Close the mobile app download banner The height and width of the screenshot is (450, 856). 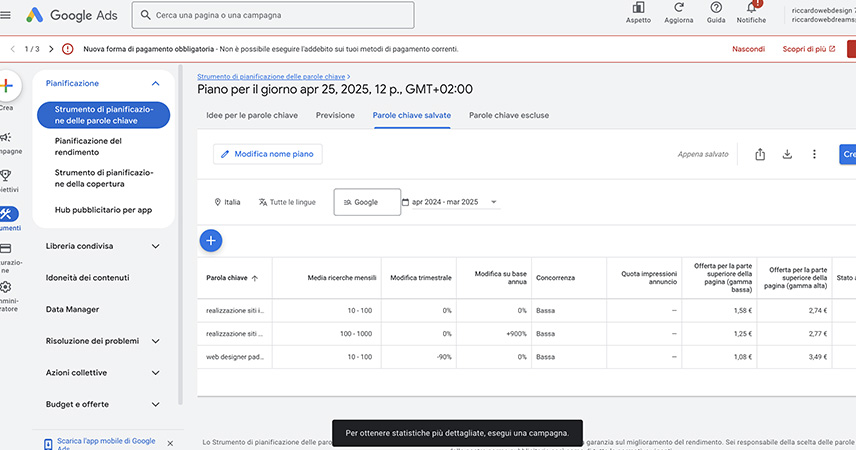(169, 443)
